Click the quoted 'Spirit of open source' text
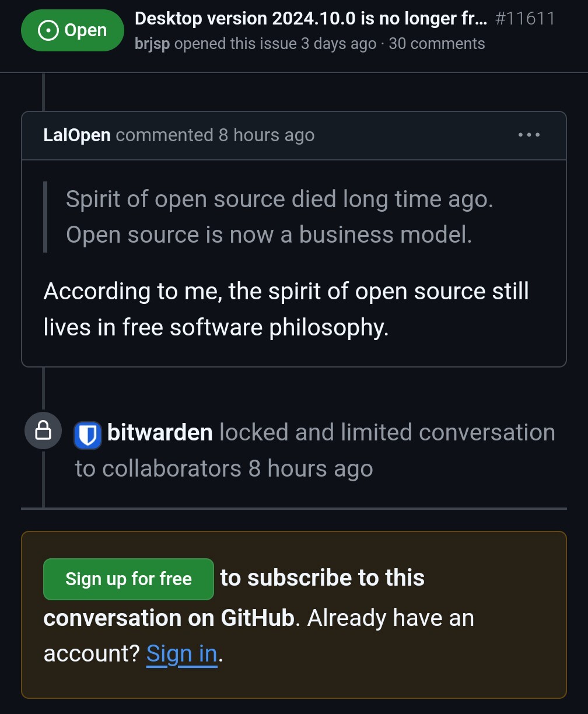 click(279, 217)
